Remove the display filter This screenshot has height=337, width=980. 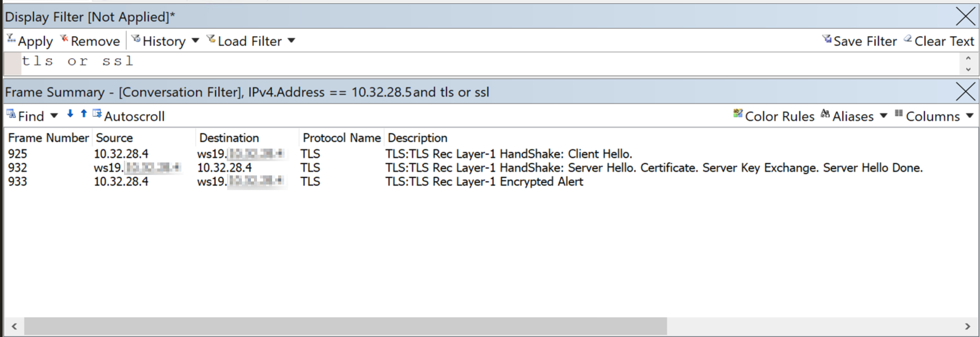90,41
